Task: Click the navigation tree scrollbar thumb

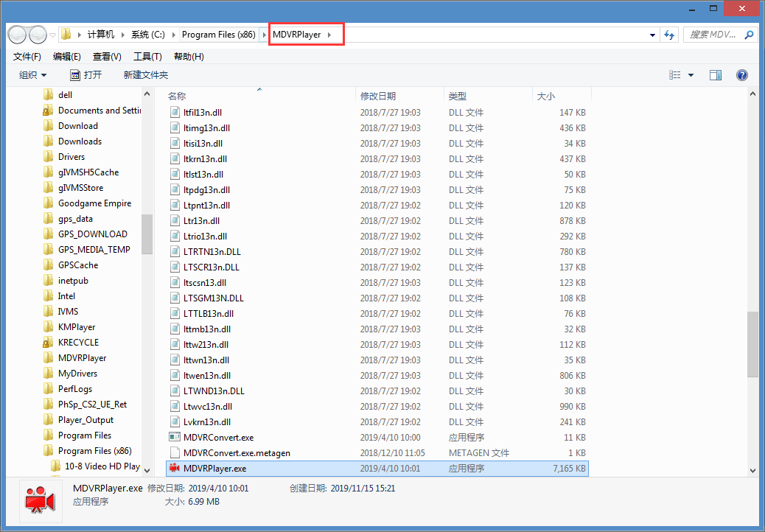Action: [x=147, y=234]
